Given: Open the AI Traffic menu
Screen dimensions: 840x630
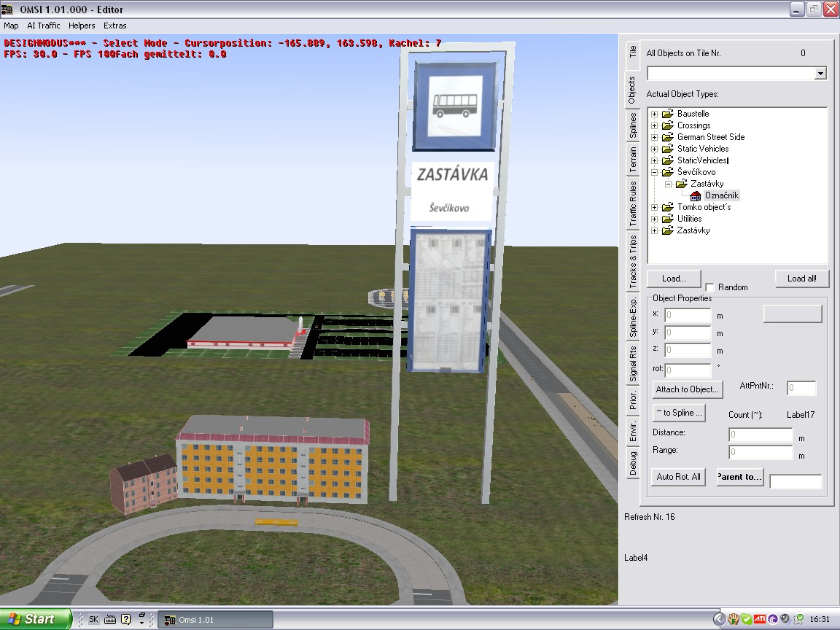Looking at the screenshot, I should point(44,26).
